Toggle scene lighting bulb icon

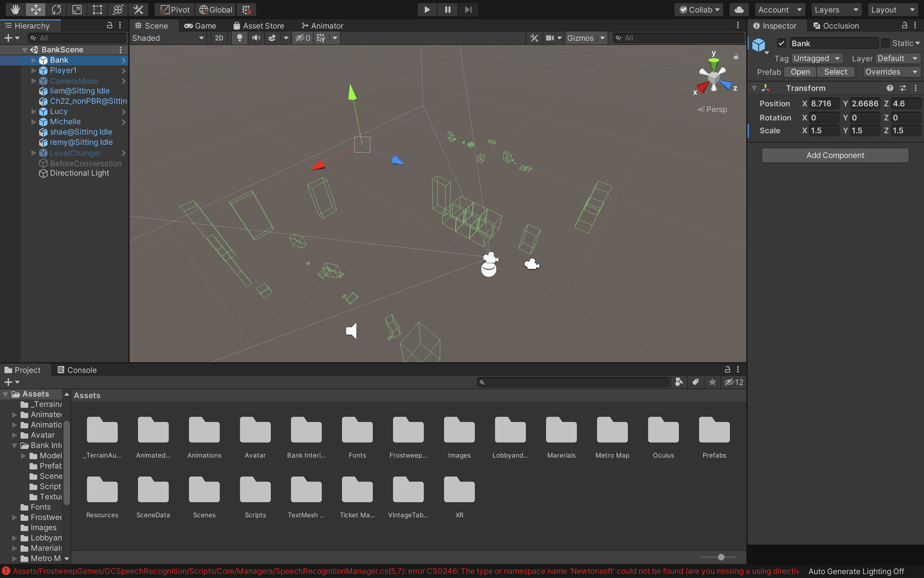(x=239, y=38)
